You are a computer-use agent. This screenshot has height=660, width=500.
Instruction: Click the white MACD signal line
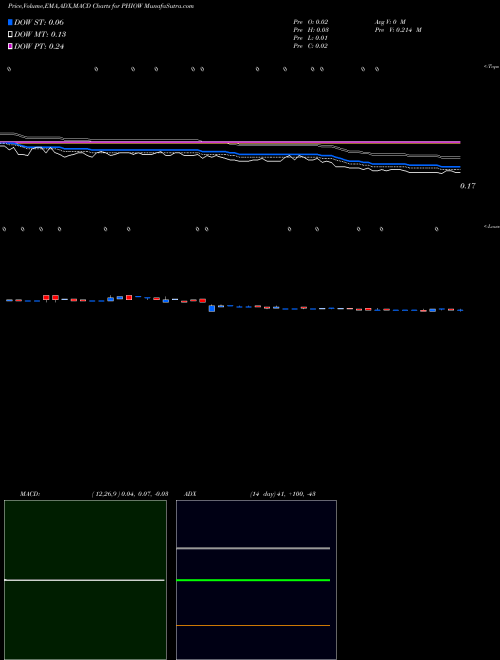click(x=84, y=580)
